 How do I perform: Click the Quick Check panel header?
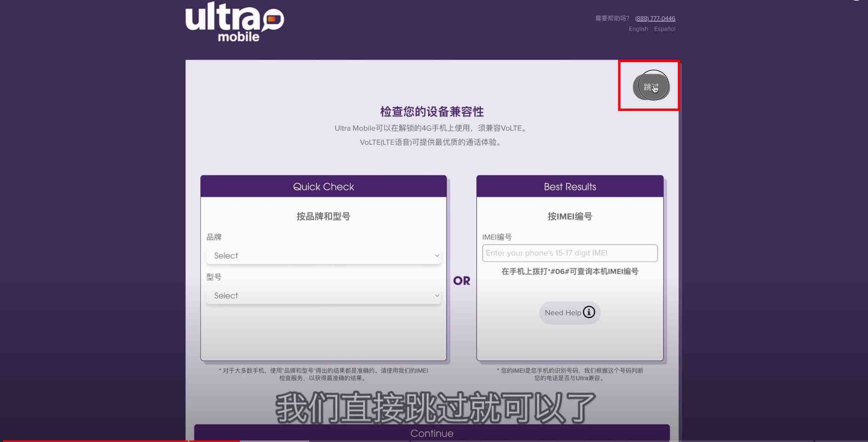pyautogui.click(x=324, y=186)
